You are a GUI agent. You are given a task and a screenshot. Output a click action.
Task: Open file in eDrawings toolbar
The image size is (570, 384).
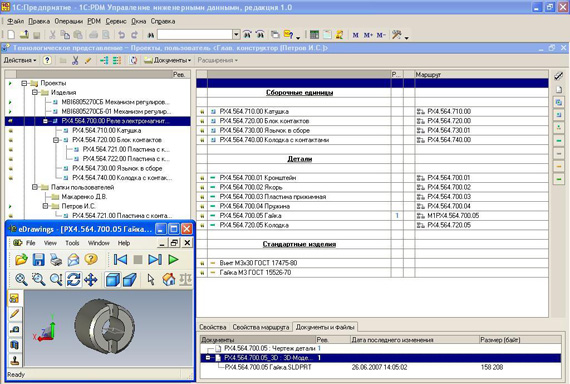(21, 259)
